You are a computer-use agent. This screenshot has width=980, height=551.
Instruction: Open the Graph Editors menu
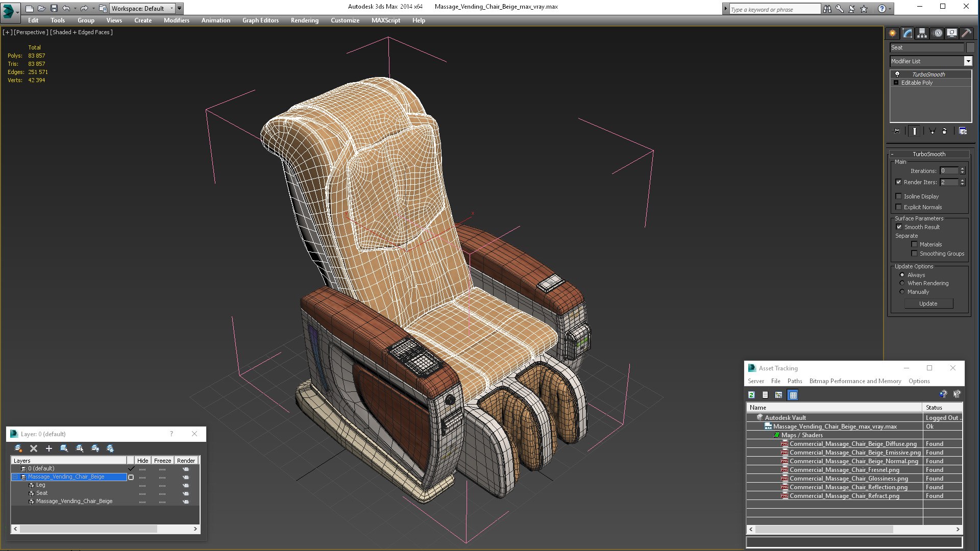coord(260,20)
